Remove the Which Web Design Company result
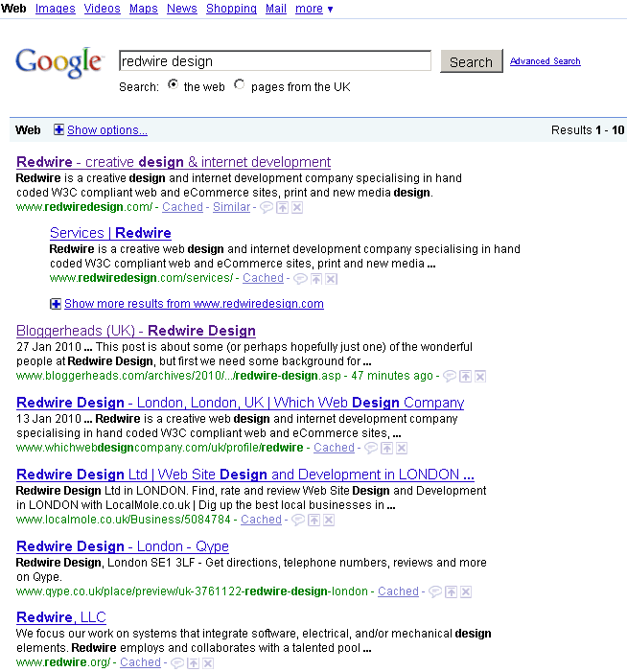The width and height of the screenshot is (627, 672). [401, 448]
